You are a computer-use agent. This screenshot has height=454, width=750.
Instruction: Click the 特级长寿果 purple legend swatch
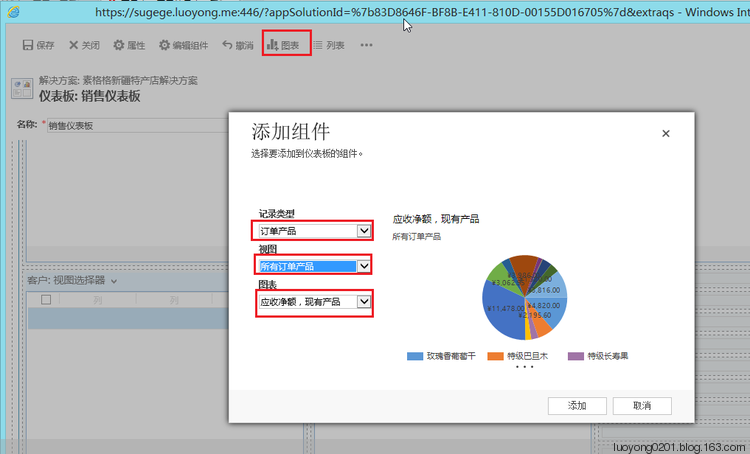[x=575, y=356]
